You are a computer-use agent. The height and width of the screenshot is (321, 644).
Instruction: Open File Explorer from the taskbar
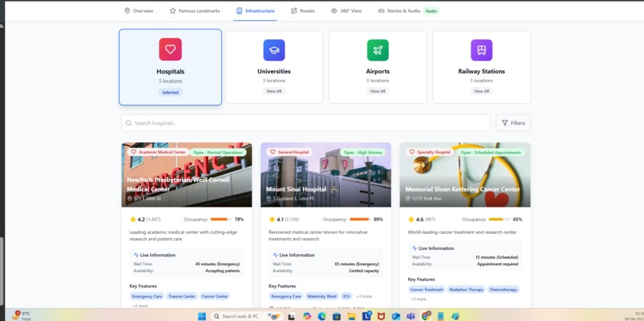352,316
